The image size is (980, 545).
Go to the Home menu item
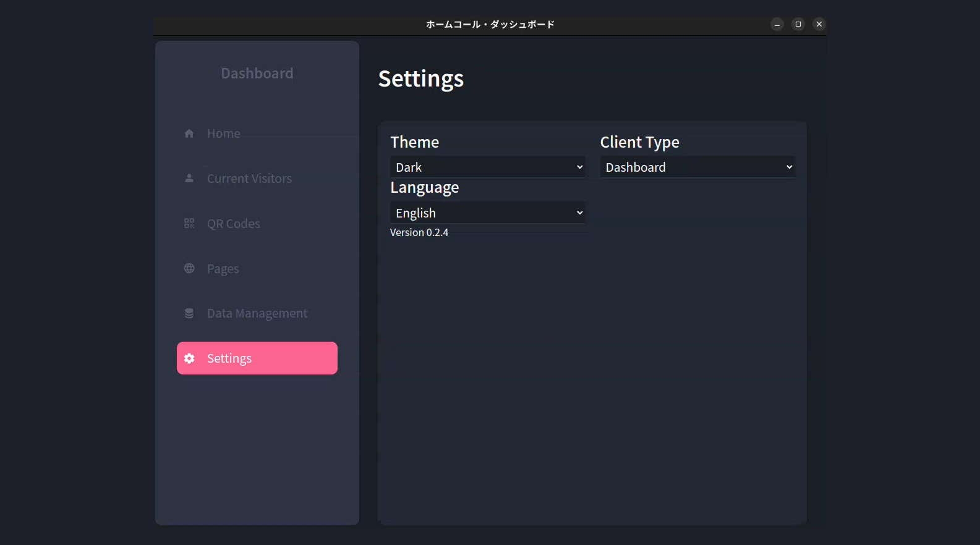(x=224, y=133)
